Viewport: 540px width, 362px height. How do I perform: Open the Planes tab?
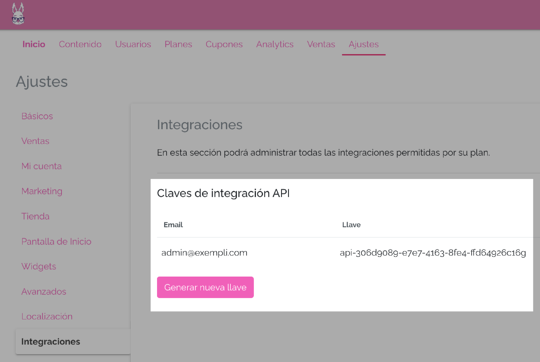click(x=178, y=44)
